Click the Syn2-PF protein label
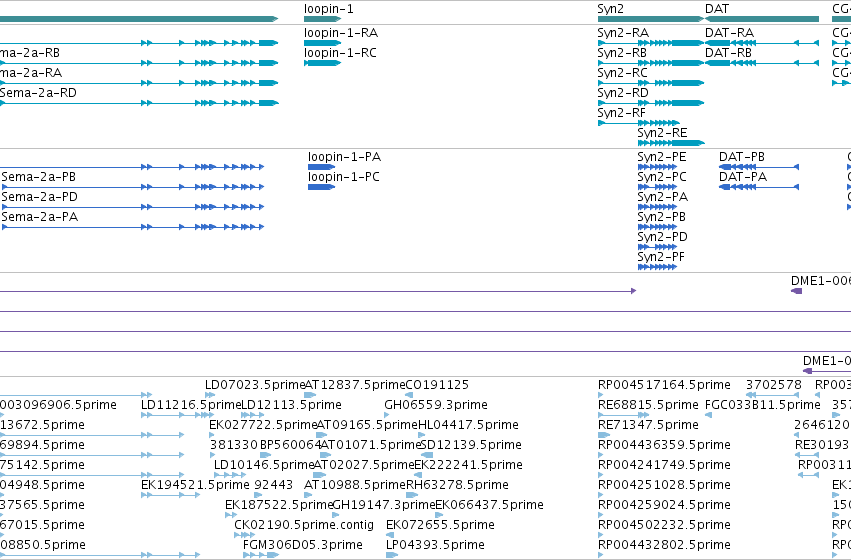The image size is (851, 560). (x=661, y=257)
